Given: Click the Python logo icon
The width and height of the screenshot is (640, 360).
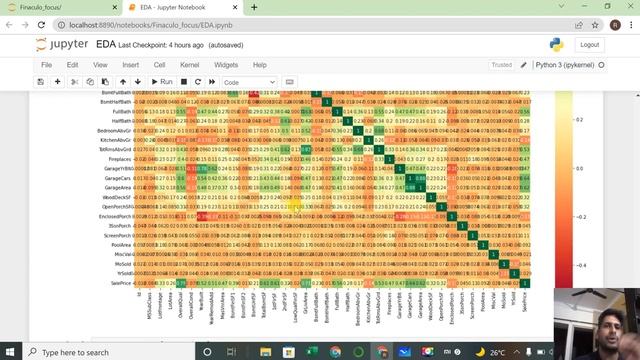Looking at the screenshot, I should [556, 45].
